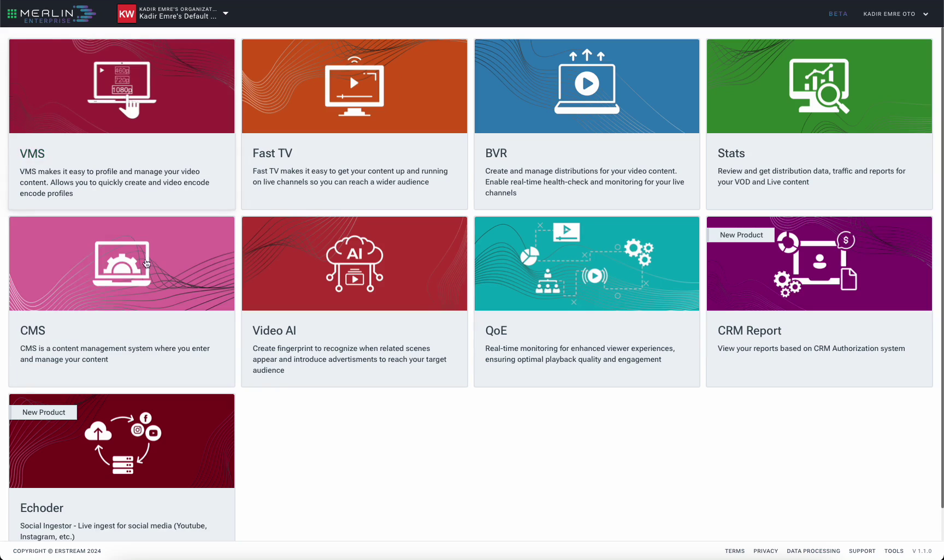Screen dimensions: 944x560
Task: Open the VMS laptop resolution icon
Action: pos(122,89)
